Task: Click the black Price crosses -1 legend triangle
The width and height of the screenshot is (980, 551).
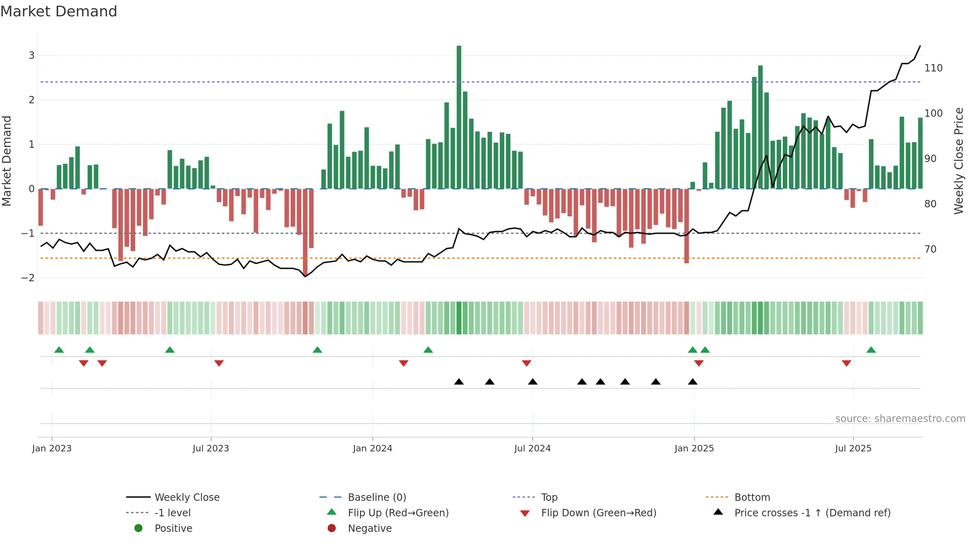Action: coord(718,512)
